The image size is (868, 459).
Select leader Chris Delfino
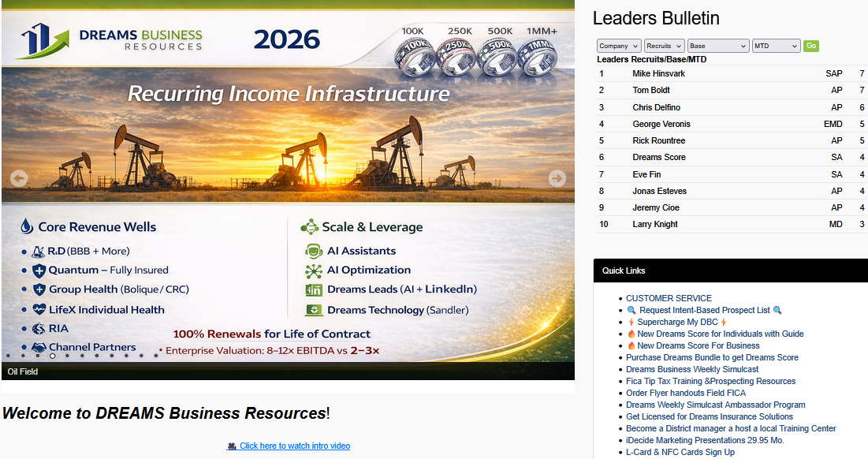pos(656,107)
